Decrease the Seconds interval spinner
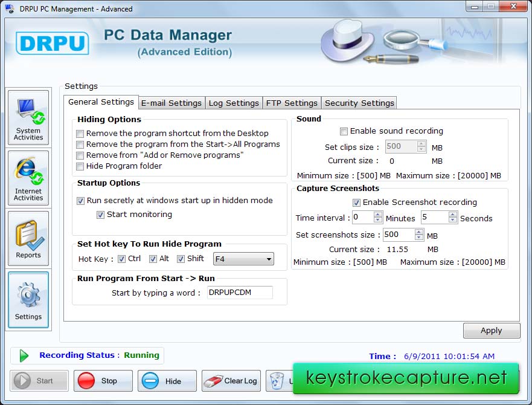The height and width of the screenshot is (405, 532). click(453, 221)
